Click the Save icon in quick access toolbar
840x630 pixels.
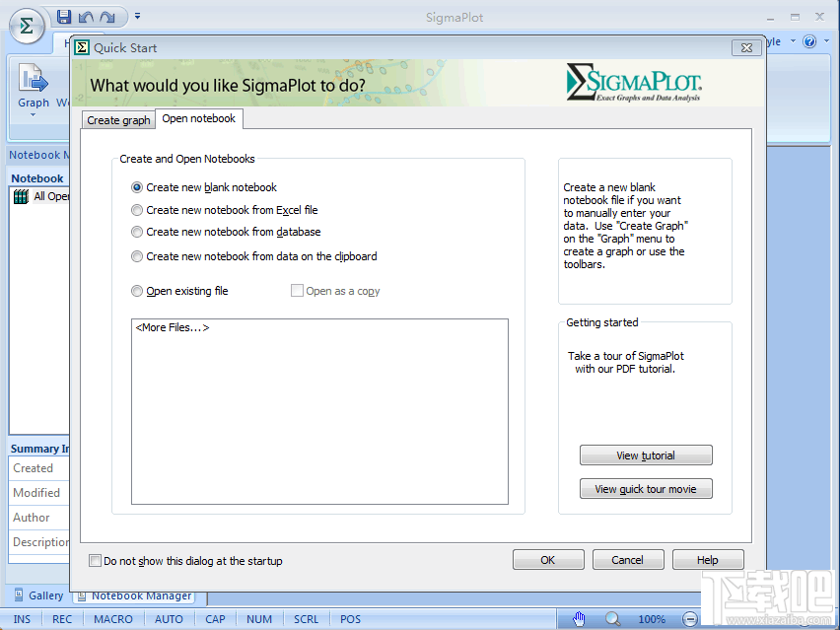tap(64, 17)
